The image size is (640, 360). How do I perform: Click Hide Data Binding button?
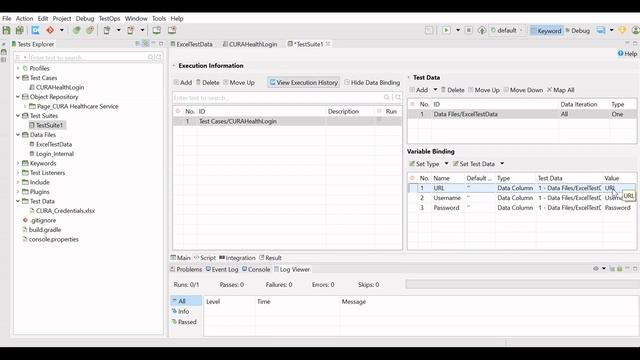[372, 82]
